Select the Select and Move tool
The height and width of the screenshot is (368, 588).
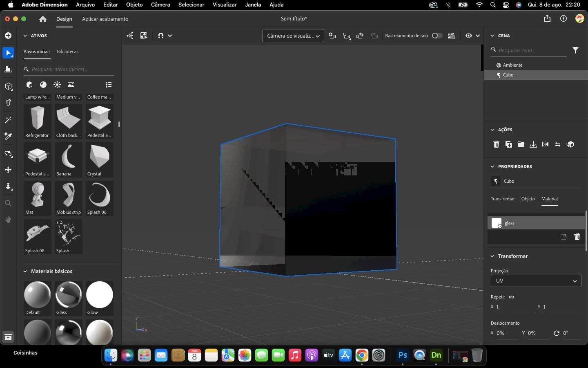(x=8, y=53)
